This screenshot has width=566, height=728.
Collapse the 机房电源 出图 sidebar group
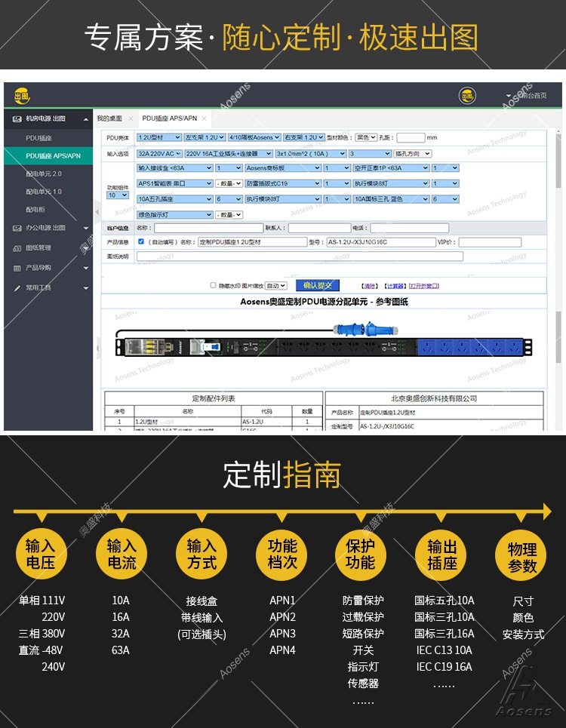pos(86,119)
